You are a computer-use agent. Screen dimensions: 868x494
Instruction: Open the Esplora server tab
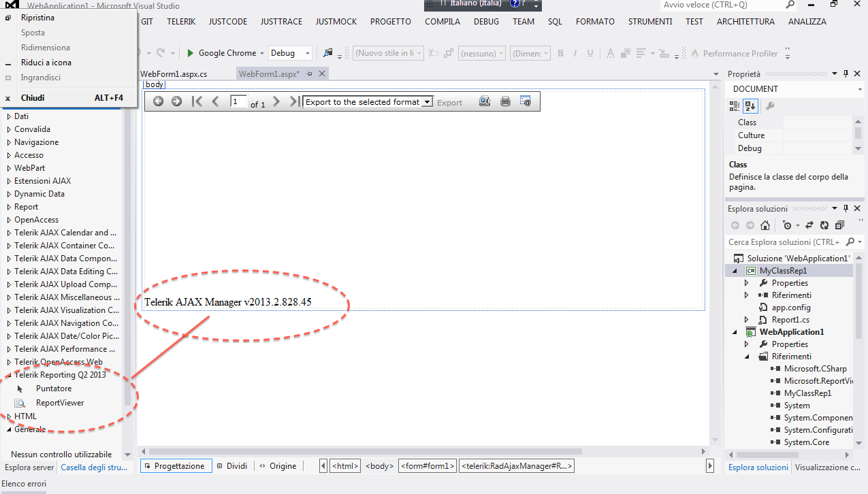[29, 467]
